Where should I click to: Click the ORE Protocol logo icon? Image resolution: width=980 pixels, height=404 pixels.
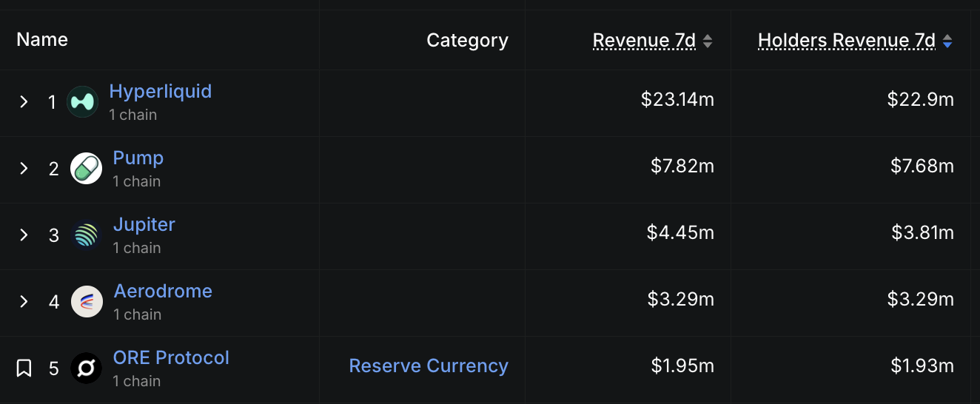click(86, 368)
